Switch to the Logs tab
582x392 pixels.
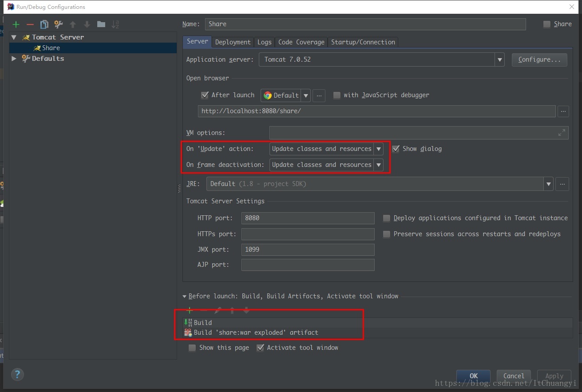264,42
